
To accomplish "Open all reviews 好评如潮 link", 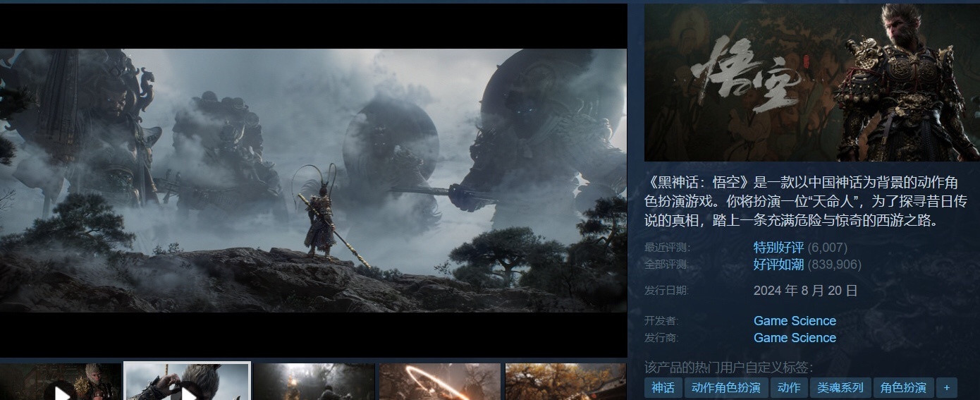I will pyautogui.click(x=778, y=265).
